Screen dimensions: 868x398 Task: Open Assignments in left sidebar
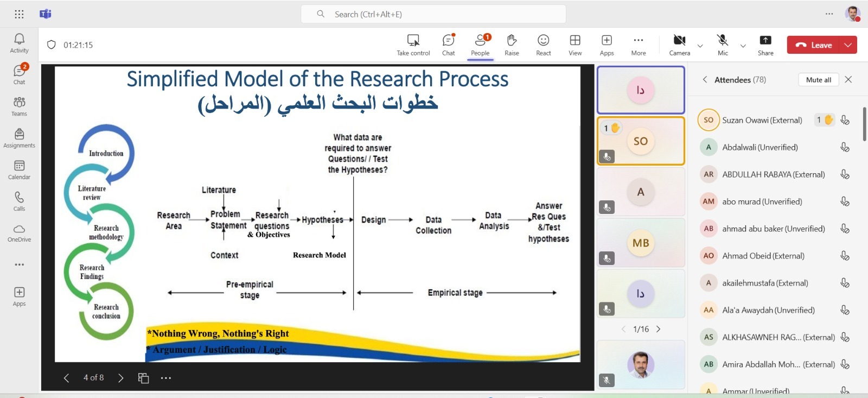click(x=19, y=138)
